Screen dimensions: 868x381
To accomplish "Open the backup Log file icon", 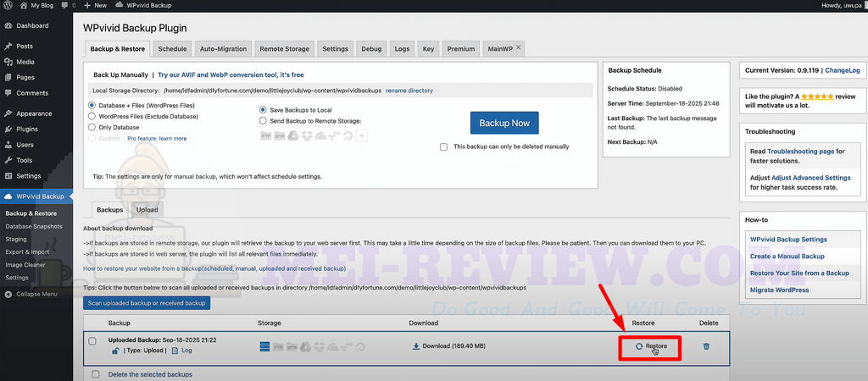I will tap(175, 350).
